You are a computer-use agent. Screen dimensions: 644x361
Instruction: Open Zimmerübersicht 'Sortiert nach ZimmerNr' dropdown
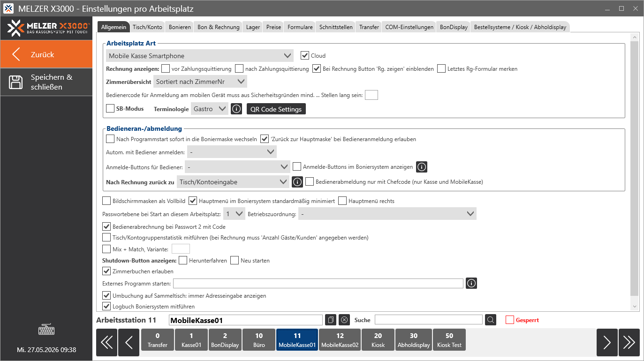200,82
